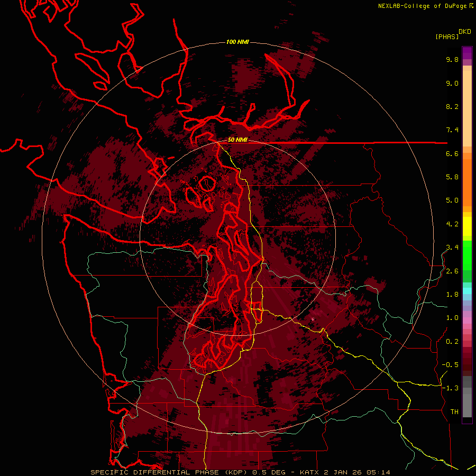Select the 9.0 scale value

tap(452, 83)
